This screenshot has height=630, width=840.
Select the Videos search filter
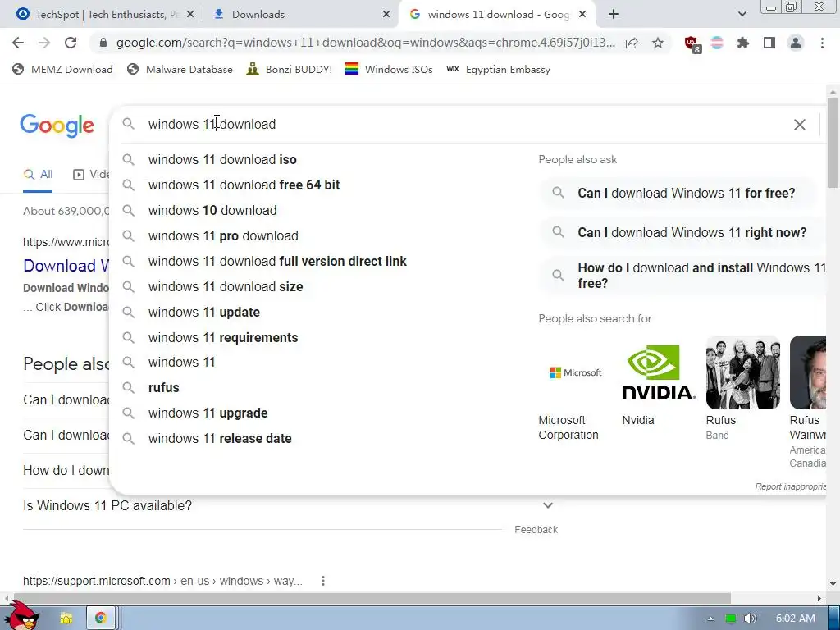92,174
